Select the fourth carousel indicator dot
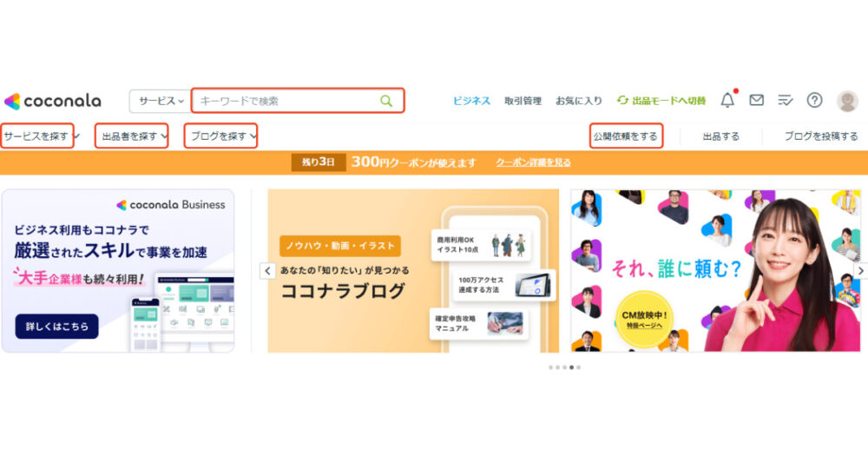 (x=571, y=367)
